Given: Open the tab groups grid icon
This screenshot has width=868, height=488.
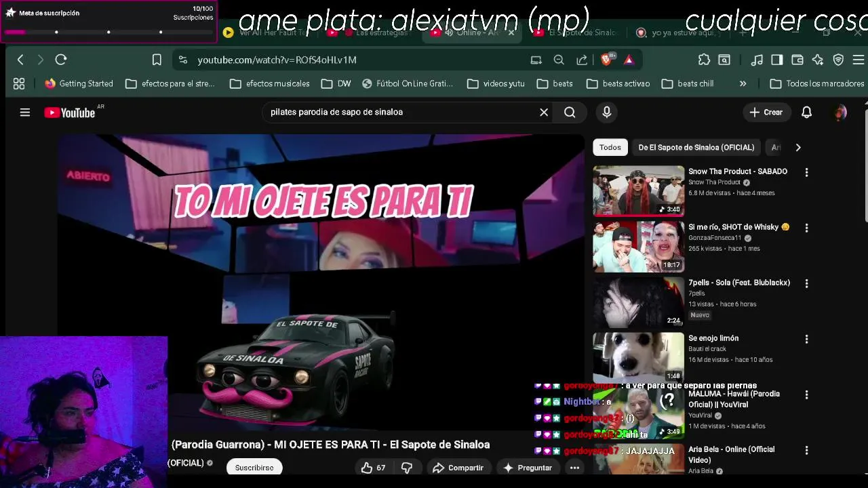Looking at the screenshot, I should point(19,83).
